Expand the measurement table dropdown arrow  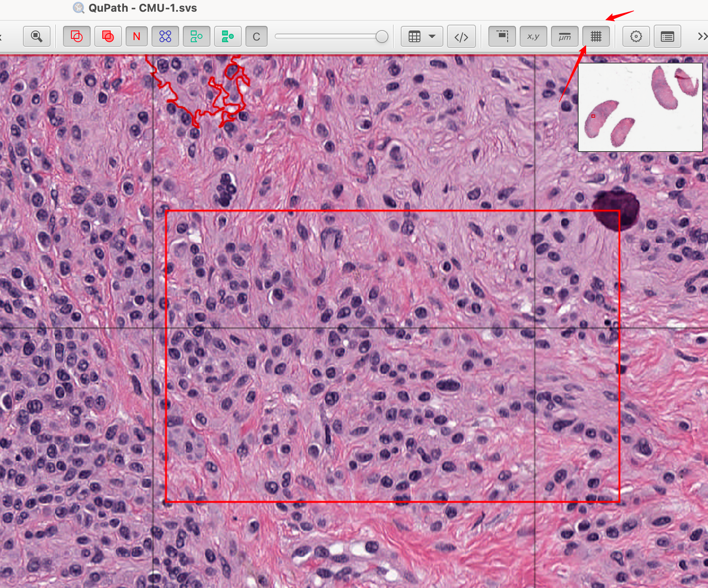[432, 37]
